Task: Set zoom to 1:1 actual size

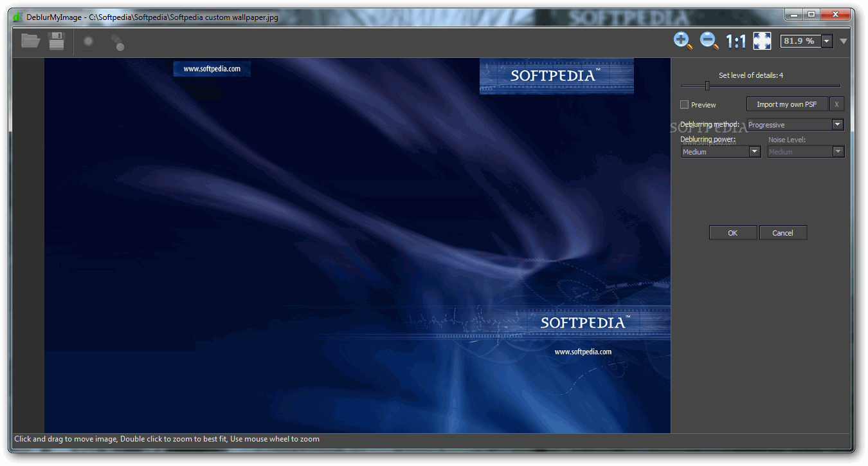Action: point(736,42)
